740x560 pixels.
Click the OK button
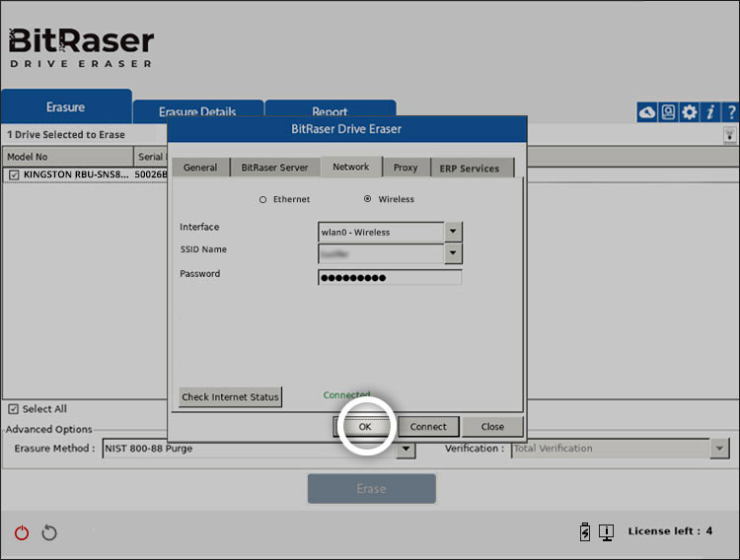coord(365,427)
